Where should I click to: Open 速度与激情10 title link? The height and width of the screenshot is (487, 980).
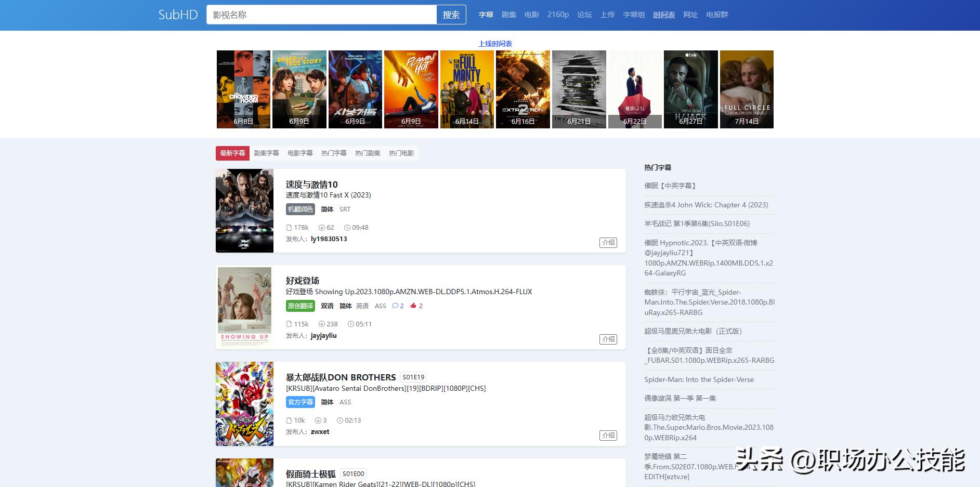[311, 185]
